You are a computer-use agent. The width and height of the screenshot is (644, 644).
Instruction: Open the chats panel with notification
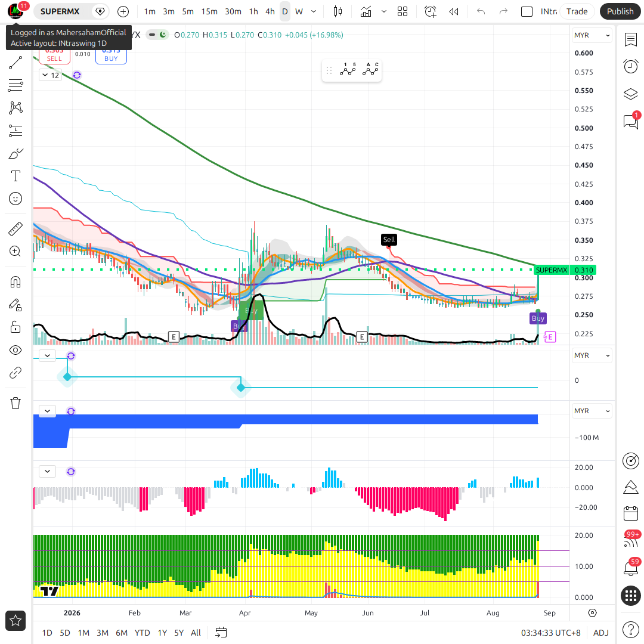[x=630, y=121]
